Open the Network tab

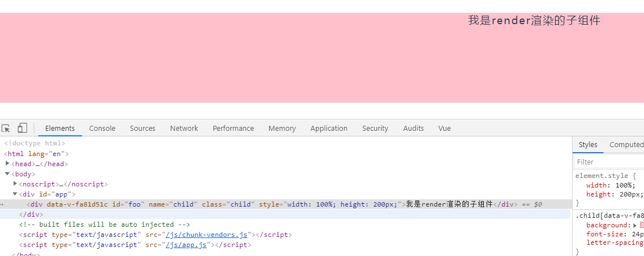pyautogui.click(x=184, y=129)
